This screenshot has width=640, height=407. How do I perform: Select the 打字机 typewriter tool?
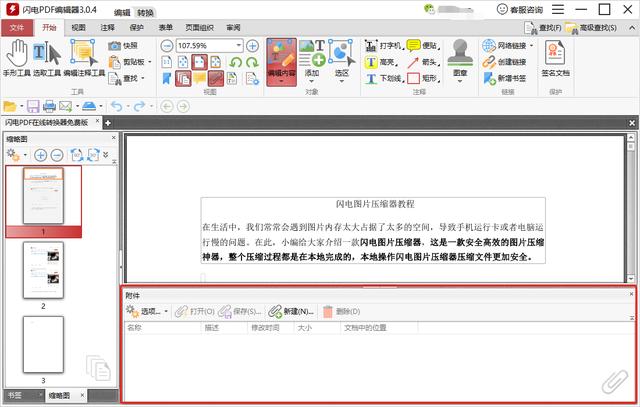(x=383, y=46)
